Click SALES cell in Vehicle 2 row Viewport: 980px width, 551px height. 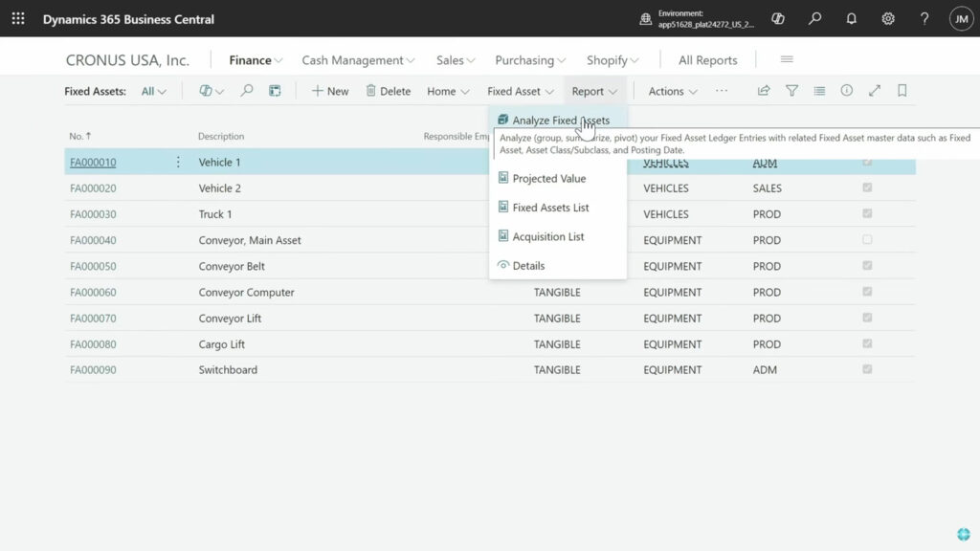pos(767,188)
